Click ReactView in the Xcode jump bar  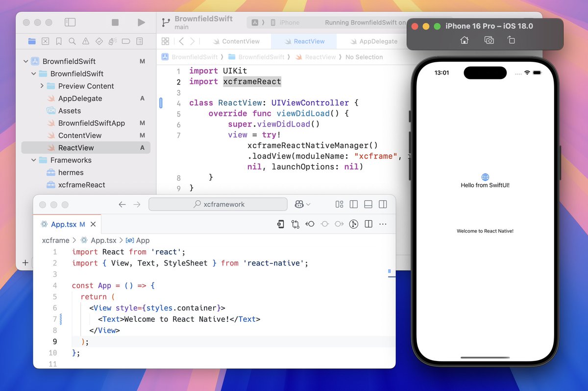click(316, 57)
